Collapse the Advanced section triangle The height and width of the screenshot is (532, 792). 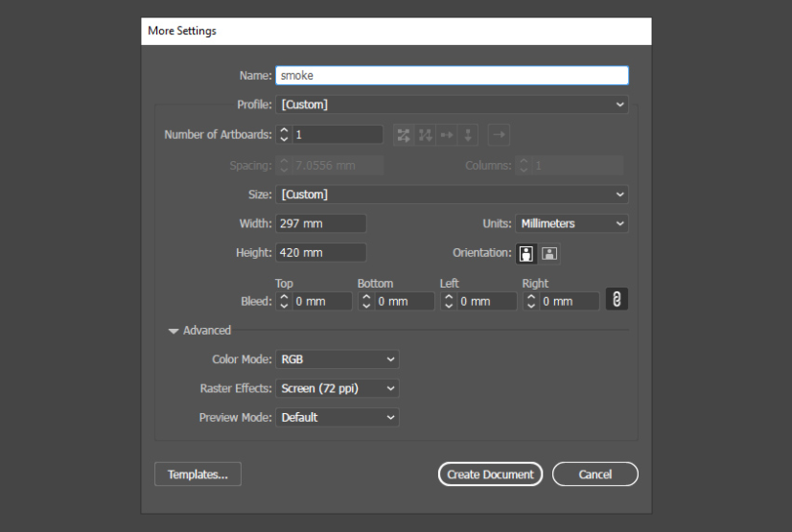tap(174, 331)
